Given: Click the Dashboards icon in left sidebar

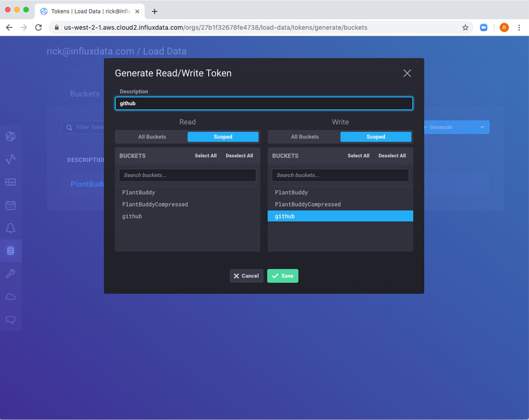Looking at the screenshot, I should [x=11, y=182].
